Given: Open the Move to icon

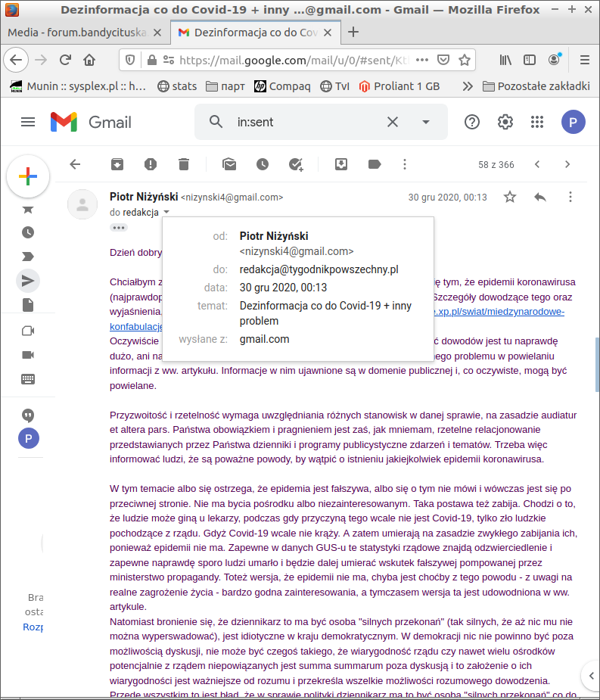Looking at the screenshot, I should click(341, 164).
